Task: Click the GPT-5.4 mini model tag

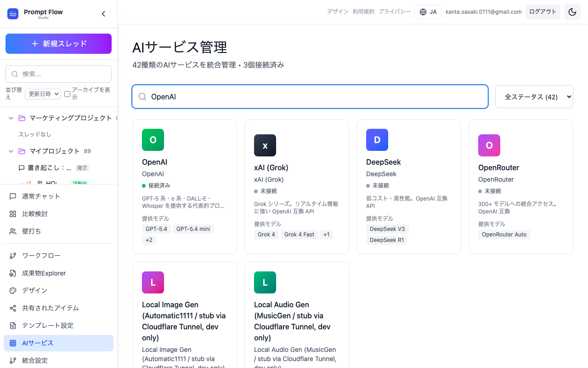Action: click(193, 229)
